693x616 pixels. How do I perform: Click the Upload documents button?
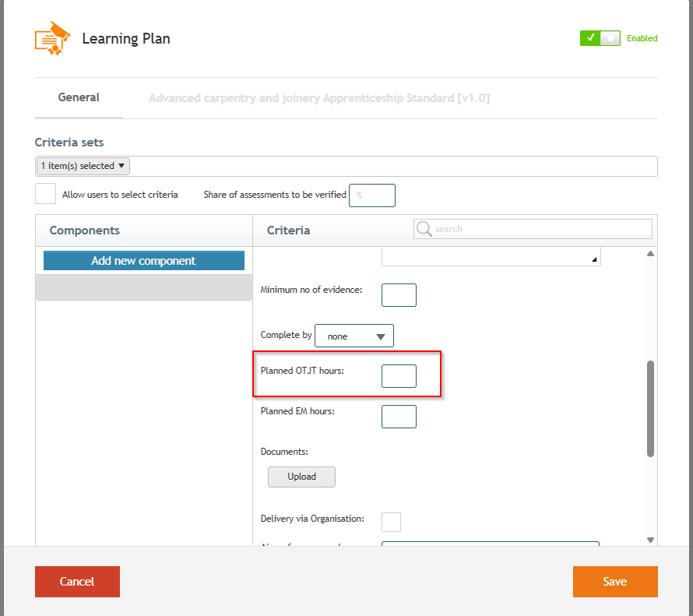click(x=301, y=477)
